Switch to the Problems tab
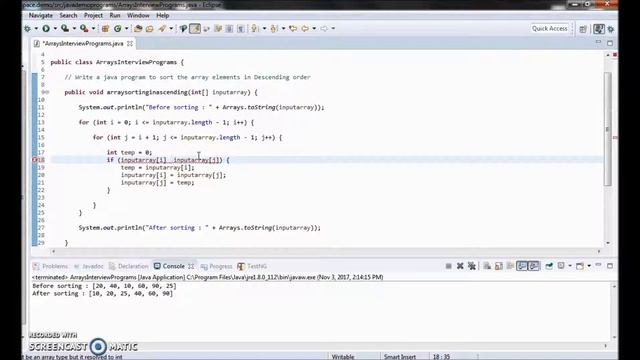The width and height of the screenshot is (640, 360). click(51, 266)
